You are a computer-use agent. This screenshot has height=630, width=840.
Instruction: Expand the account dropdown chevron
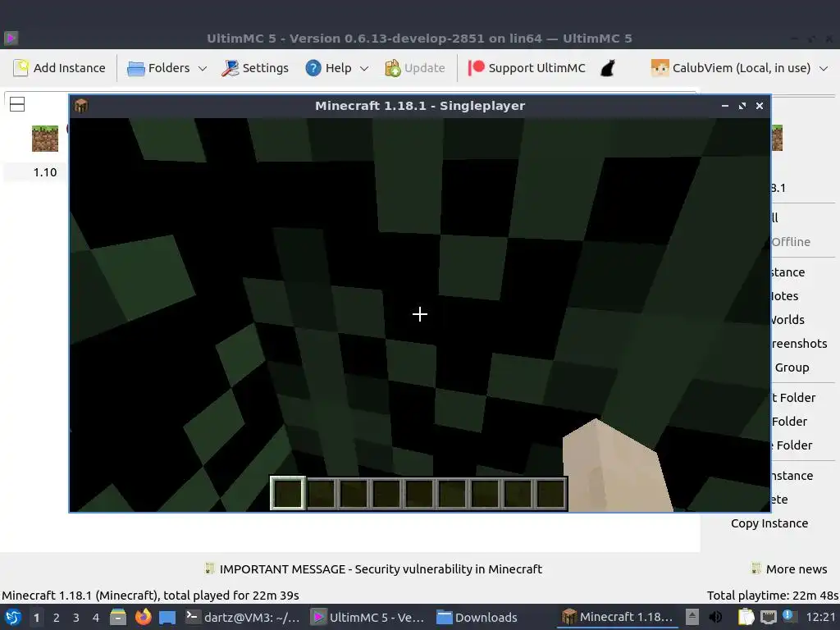[x=824, y=69]
